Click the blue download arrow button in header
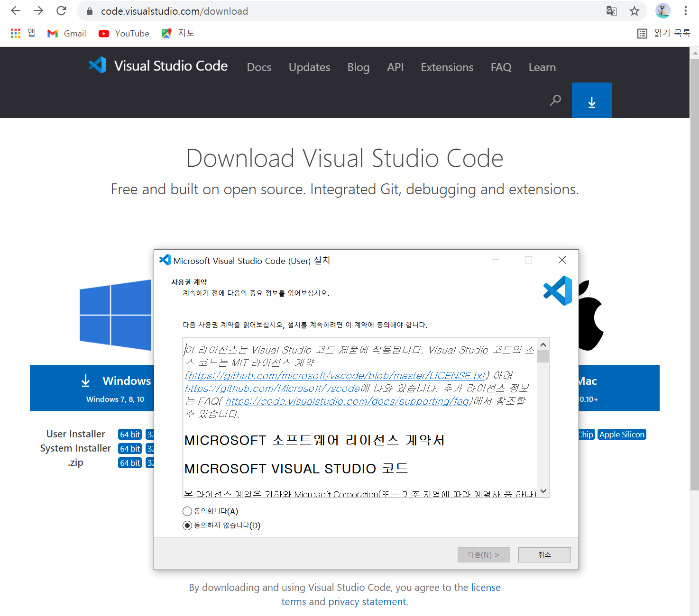This screenshot has height=616, width=699. (x=592, y=100)
